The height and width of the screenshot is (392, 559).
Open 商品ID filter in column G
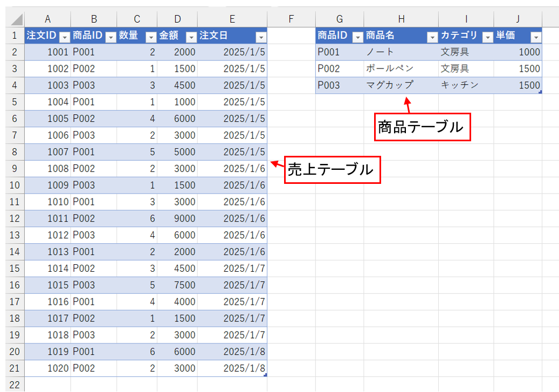pyautogui.click(x=357, y=37)
